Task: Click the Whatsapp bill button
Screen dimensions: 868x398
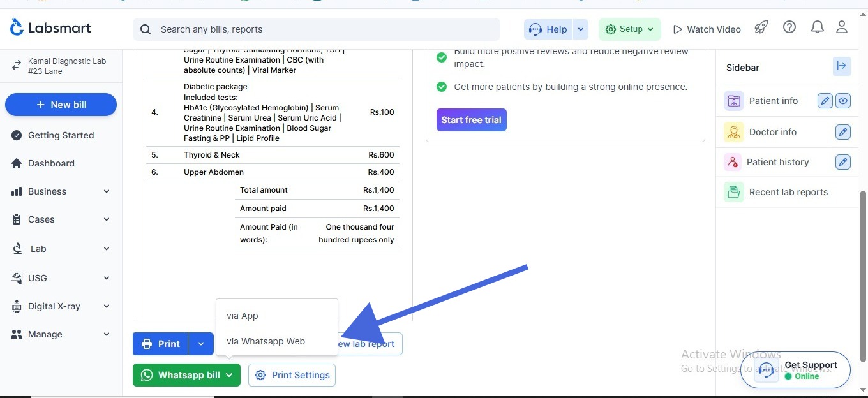Action: 186,375
